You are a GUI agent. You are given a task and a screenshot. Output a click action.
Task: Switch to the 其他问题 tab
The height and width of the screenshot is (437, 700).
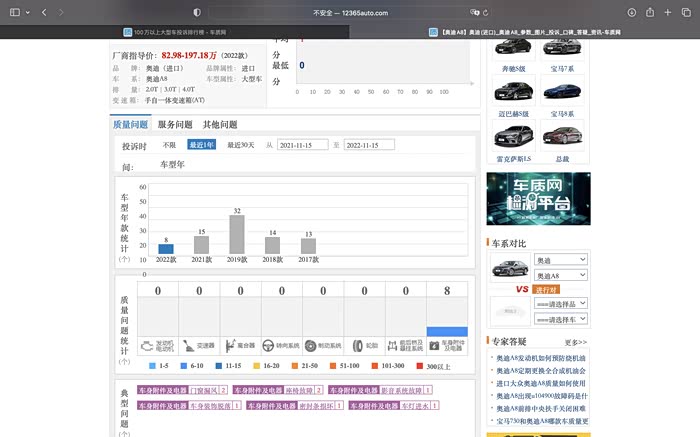coord(220,125)
